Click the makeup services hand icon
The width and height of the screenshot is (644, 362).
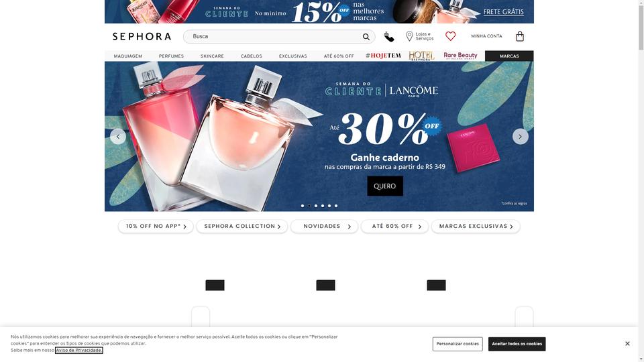click(x=389, y=36)
